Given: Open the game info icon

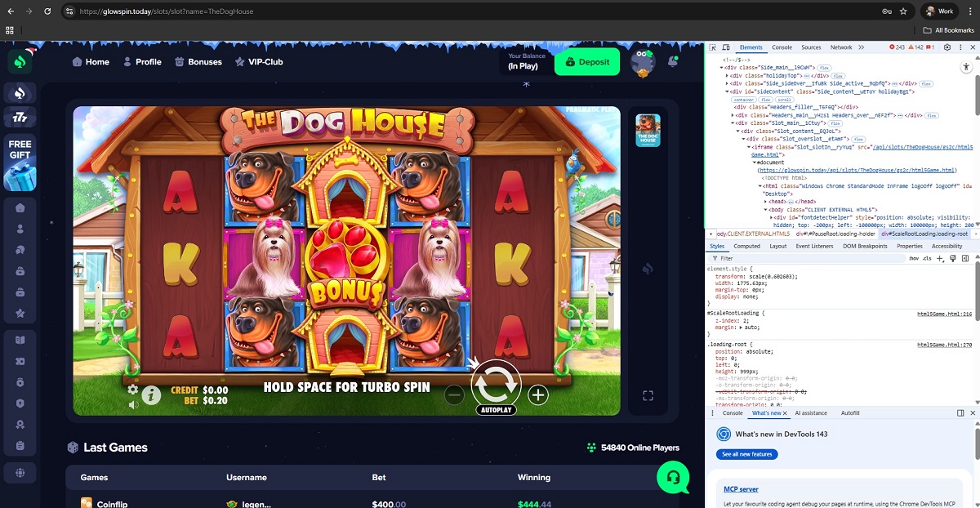Looking at the screenshot, I should click(x=151, y=395).
